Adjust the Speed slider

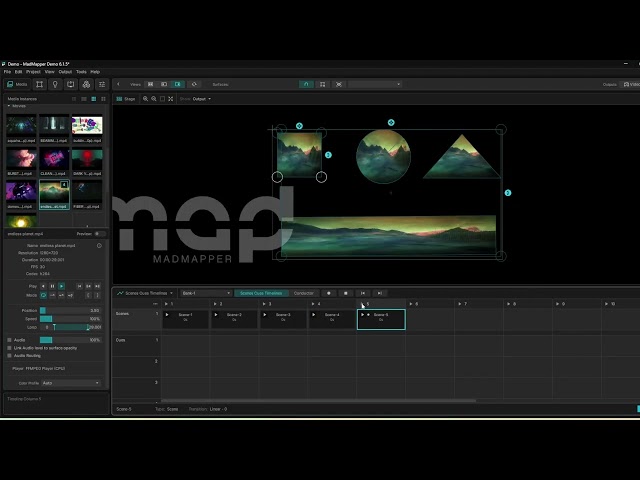70,319
